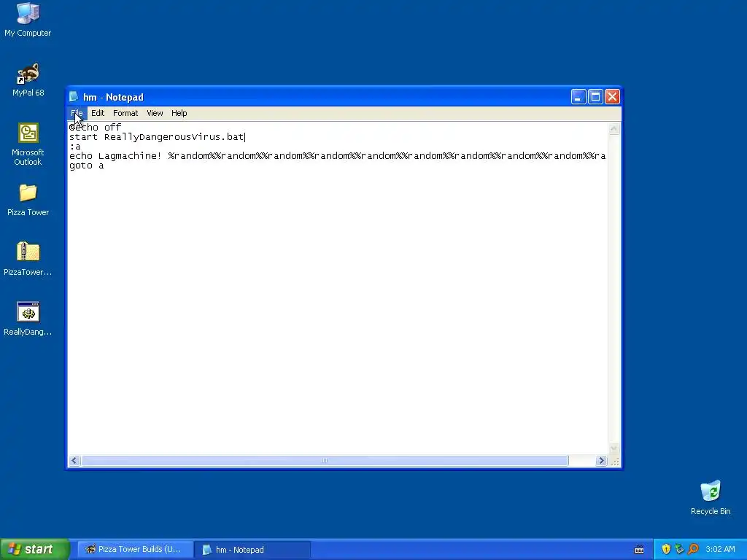Click the hm - Notepad taskbar button

253,549
